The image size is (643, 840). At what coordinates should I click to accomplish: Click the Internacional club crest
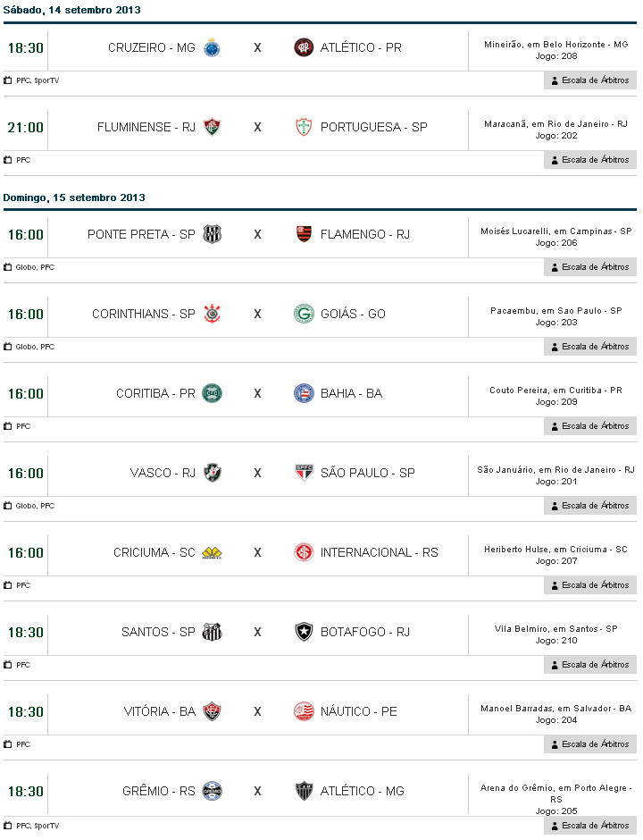tap(304, 552)
